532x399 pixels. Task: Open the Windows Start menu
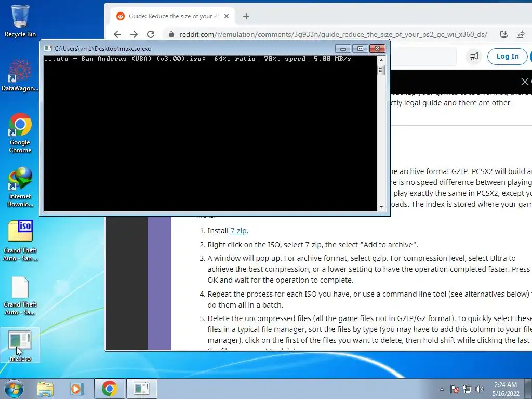tap(14, 389)
